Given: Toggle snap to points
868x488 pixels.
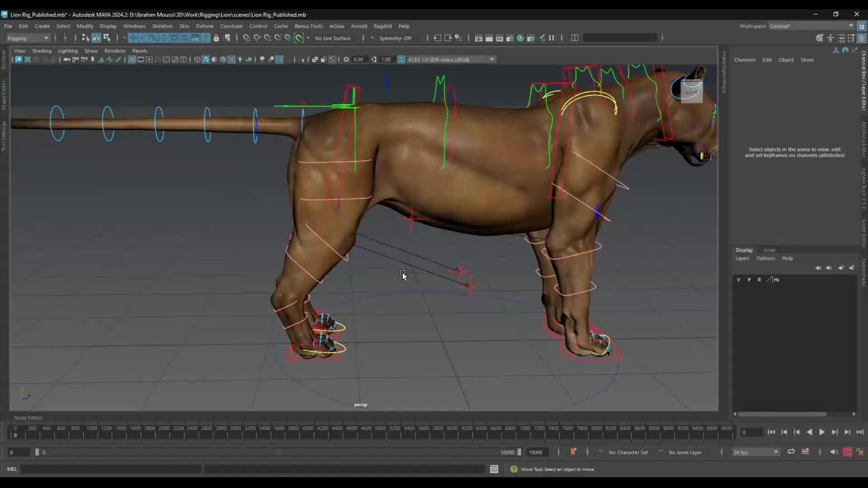Looking at the screenshot, I should tap(267, 38).
